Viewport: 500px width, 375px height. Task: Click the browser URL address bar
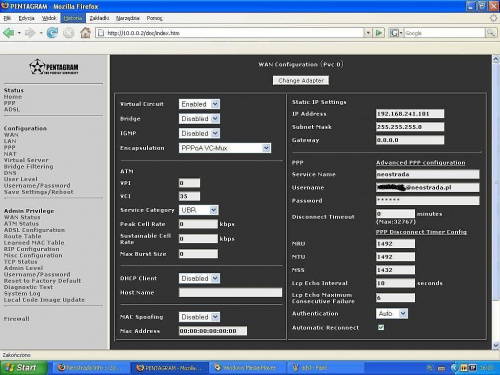coord(230,33)
